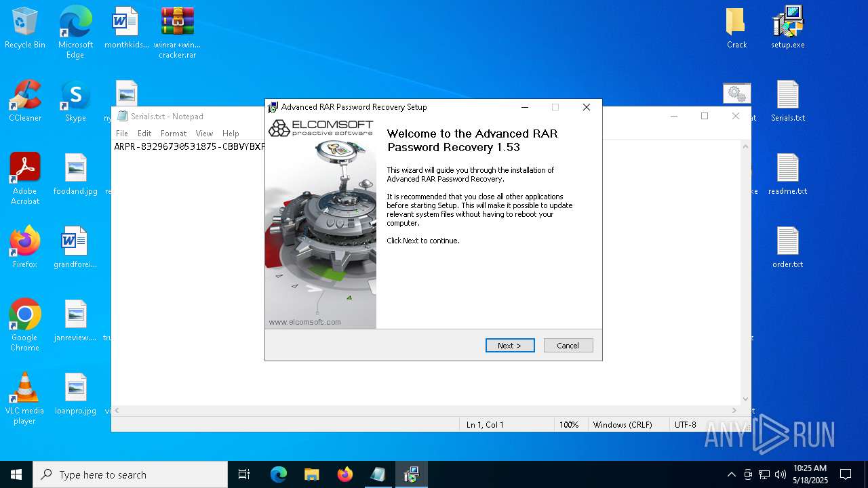Click the UTF-8 status bar entry

click(x=685, y=425)
